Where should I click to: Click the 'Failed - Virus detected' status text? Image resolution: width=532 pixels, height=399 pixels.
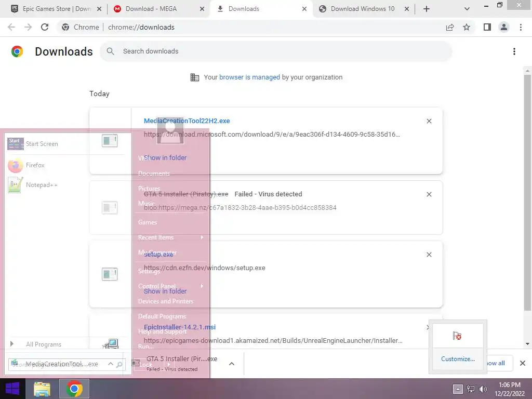(269, 194)
